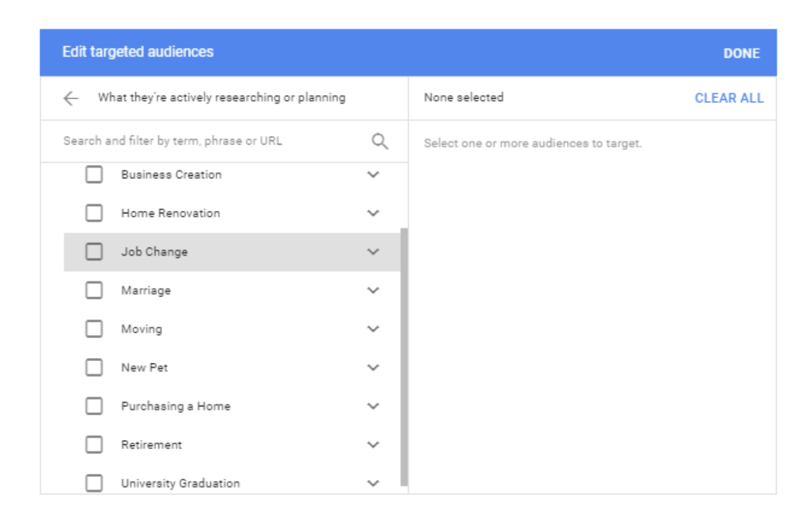Click the Retirement label text
The image size is (812, 527).
click(x=151, y=444)
